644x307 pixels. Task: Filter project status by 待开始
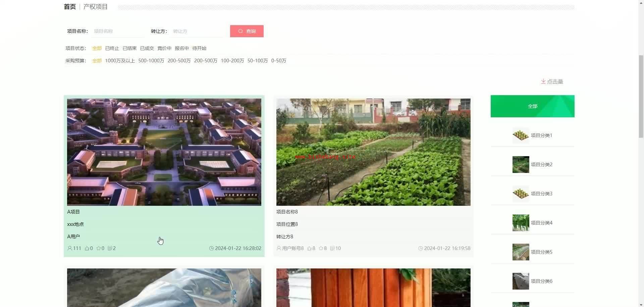pyautogui.click(x=199, y=48)
